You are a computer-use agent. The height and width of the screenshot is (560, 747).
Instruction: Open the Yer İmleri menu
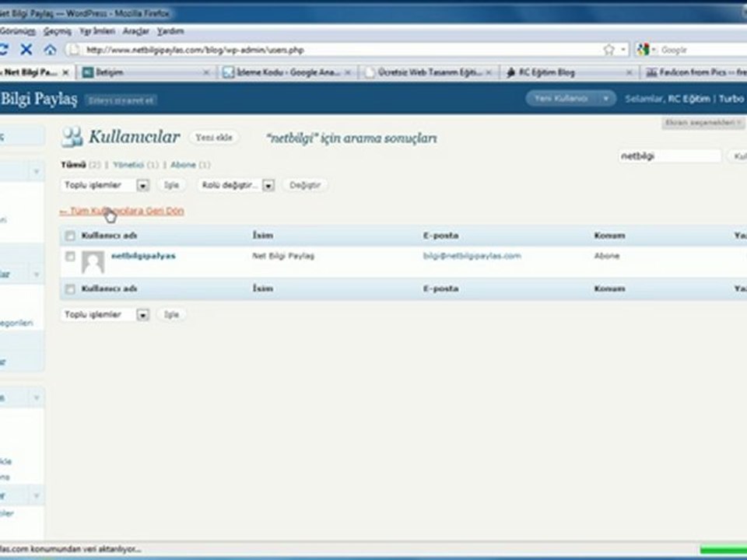pyautogui.click(x=97, y=31)
